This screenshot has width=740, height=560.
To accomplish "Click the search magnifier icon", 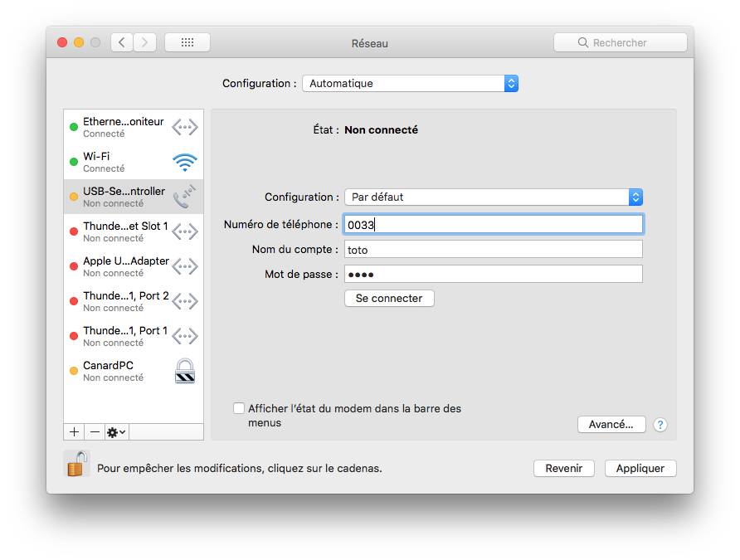I will point(583,42).
